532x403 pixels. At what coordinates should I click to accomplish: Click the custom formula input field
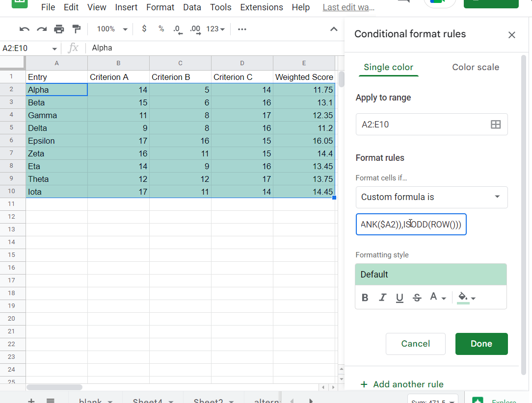(x=411, y=225)
